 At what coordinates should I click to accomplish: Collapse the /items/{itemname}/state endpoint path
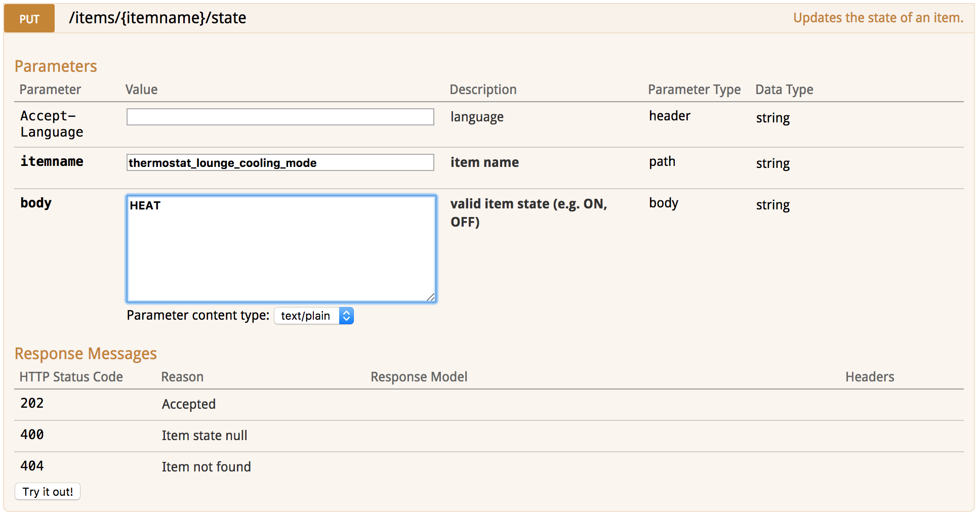pos(157,18)
